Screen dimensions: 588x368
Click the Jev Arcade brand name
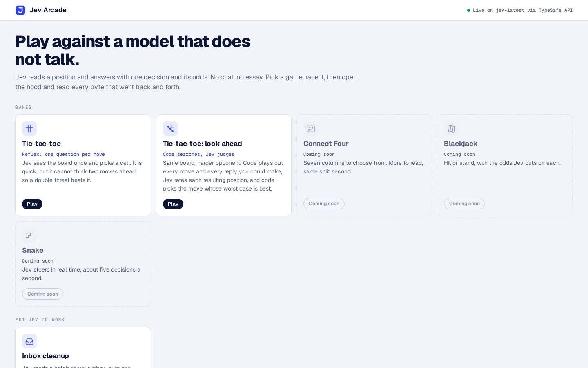click(48, 10)
